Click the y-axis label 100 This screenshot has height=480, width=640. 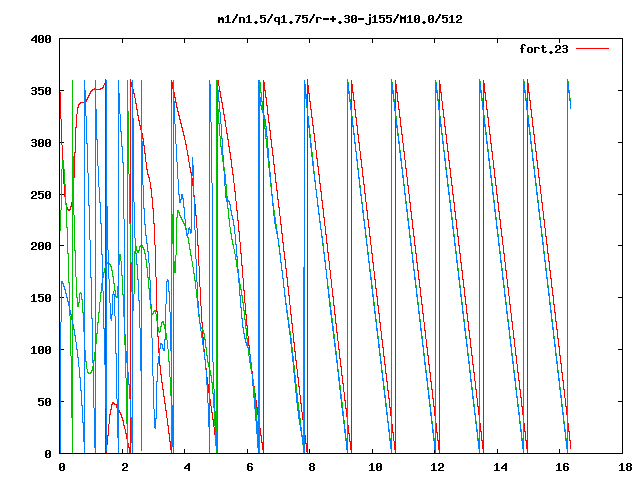[x=41, y=350]
